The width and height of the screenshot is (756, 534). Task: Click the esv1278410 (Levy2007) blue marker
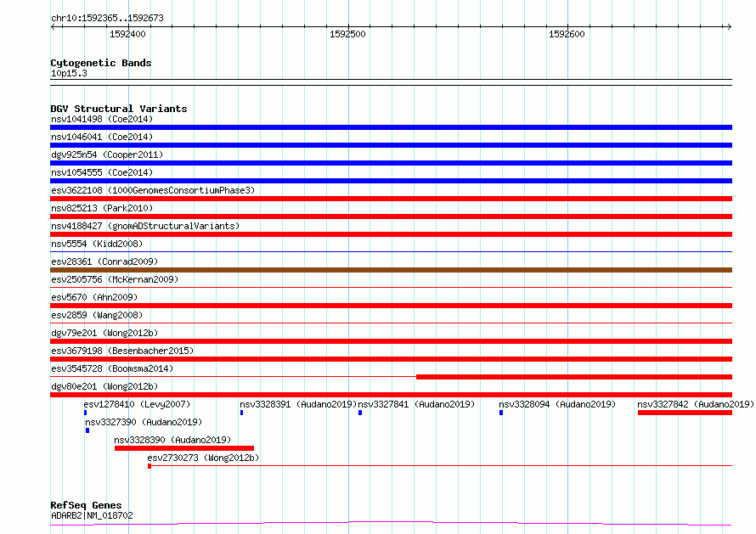click(x=85, y=413)
